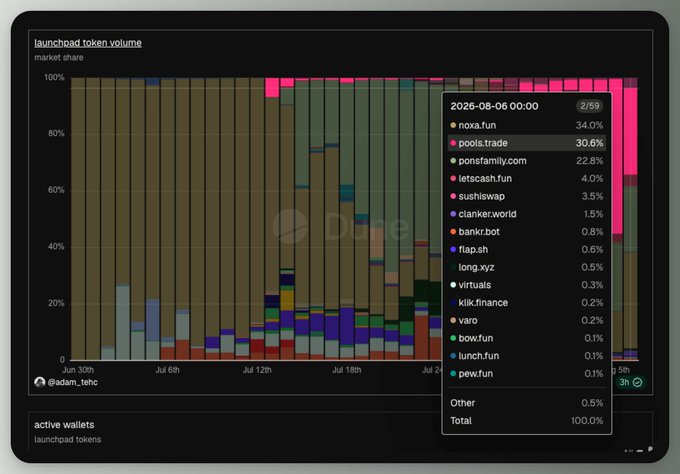Click the pools.trade pink color dot

coord(453,143)
